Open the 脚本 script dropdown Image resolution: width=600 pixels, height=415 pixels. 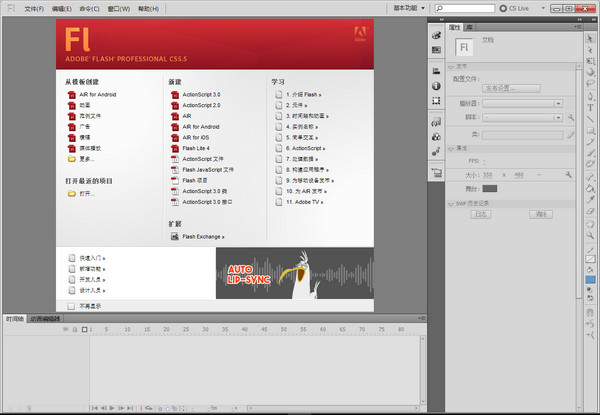523,117
